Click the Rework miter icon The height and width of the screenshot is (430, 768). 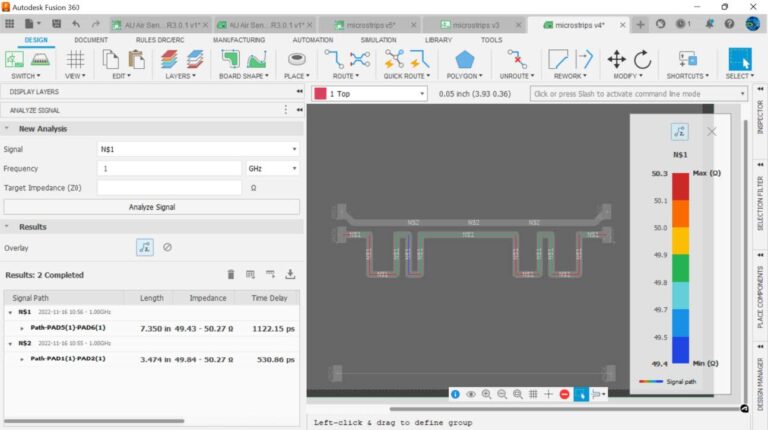pos(558,59)
